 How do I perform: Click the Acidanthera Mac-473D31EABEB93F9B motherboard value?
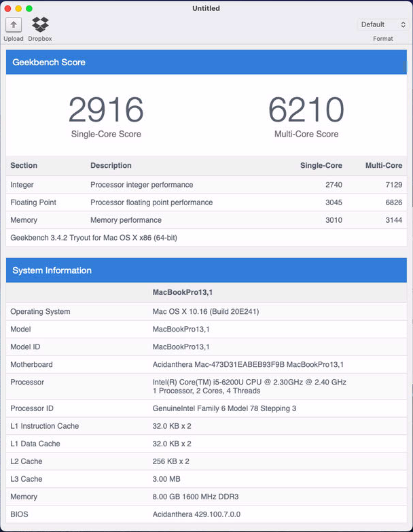click(248, 365)
